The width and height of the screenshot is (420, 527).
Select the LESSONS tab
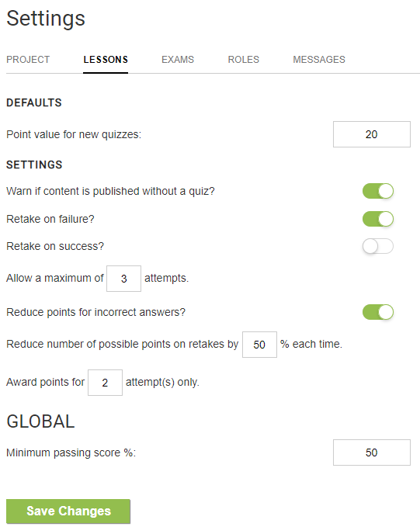tap(106, 60)
